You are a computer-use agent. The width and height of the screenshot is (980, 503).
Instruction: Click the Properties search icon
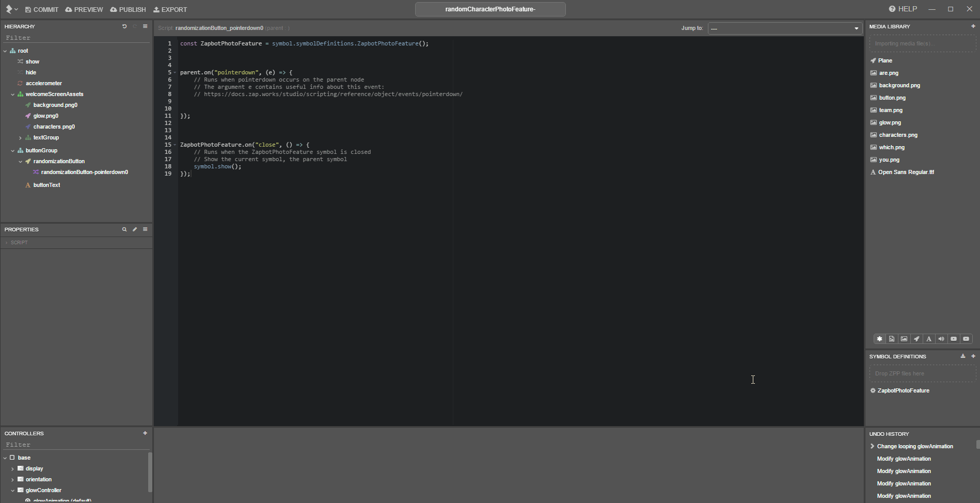tap(124, 229)
